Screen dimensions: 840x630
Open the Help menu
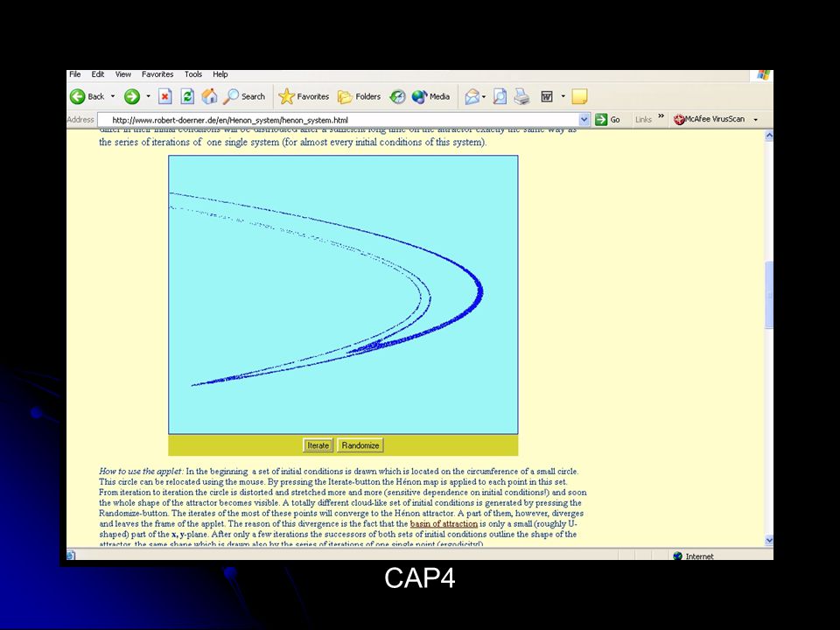point(220,74)
